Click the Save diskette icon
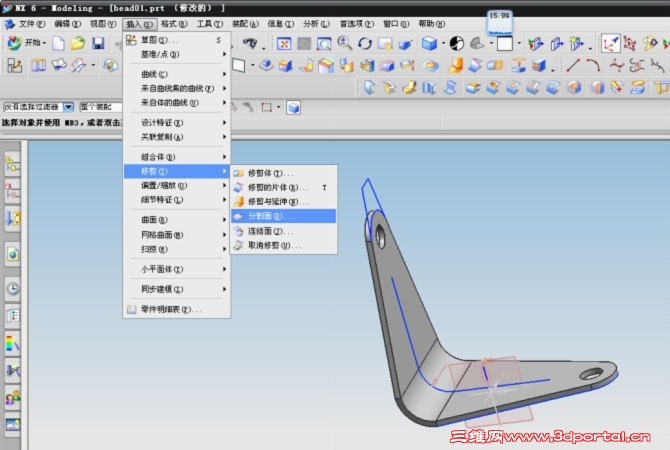670x450 pixels. pos(98,43)
